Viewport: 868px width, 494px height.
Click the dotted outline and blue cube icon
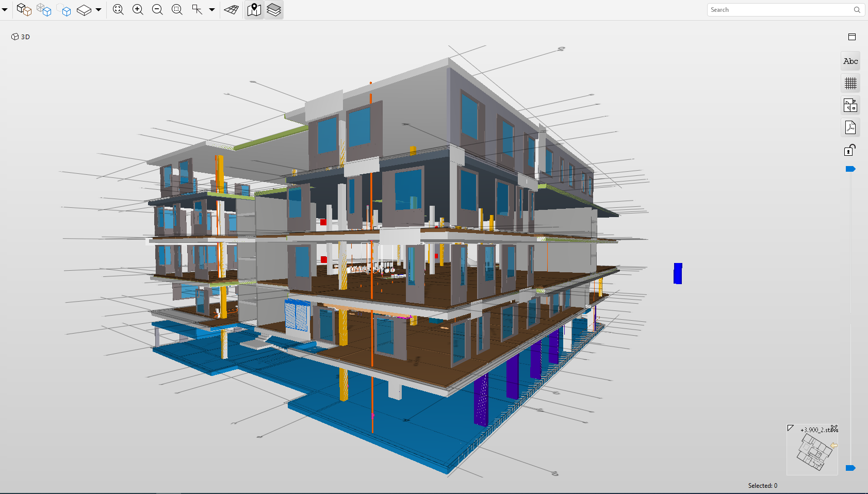(64, 10)
